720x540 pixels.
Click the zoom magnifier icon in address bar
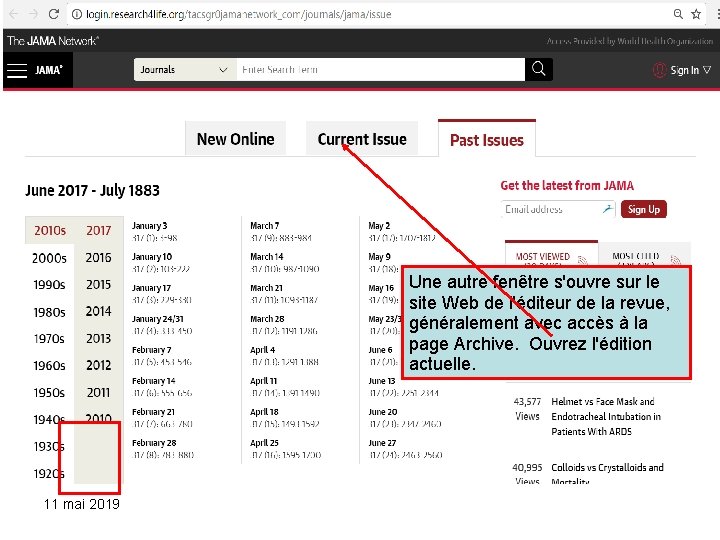point(678,14)
